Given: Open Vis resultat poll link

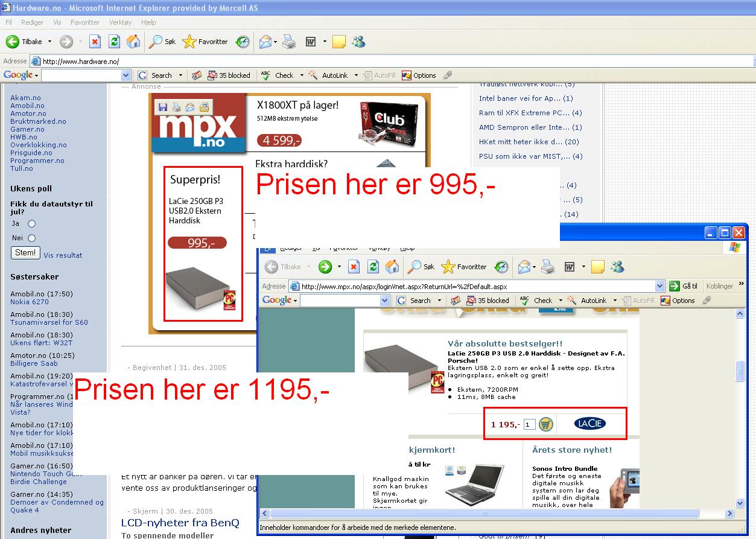Looking at the screenshot, I should click(x=63, y=255).
